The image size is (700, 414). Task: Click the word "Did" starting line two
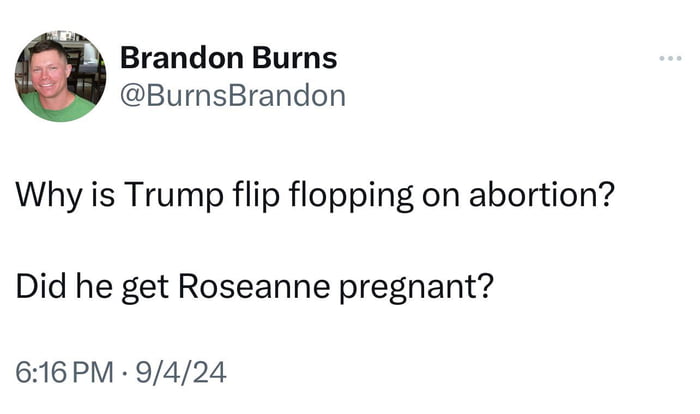click(36, 286)
